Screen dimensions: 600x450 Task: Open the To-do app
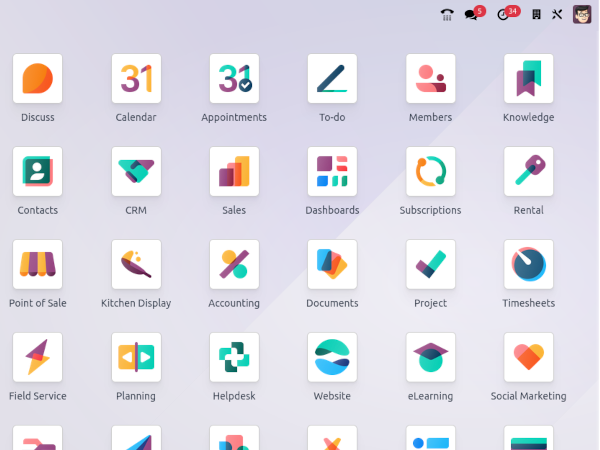point(332,78)
